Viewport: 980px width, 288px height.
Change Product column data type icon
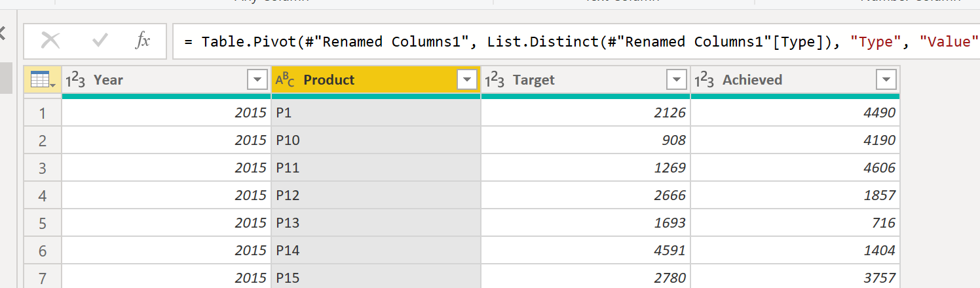click(x=285, y=80)
